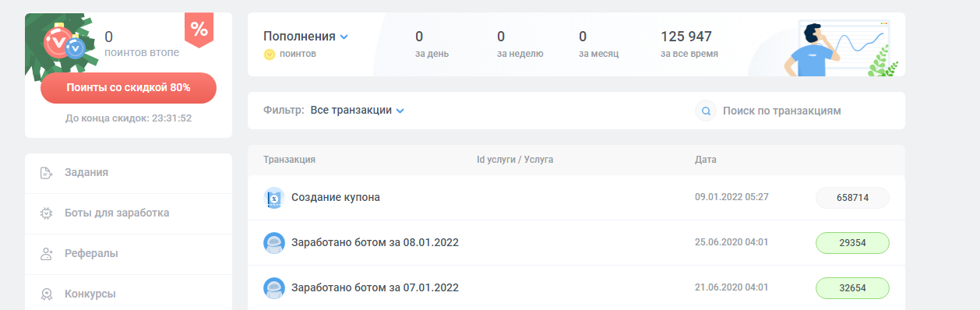980x310 pixels.
Task: Click the coupon icon beside Создание купона
Action: click(273, 198)
